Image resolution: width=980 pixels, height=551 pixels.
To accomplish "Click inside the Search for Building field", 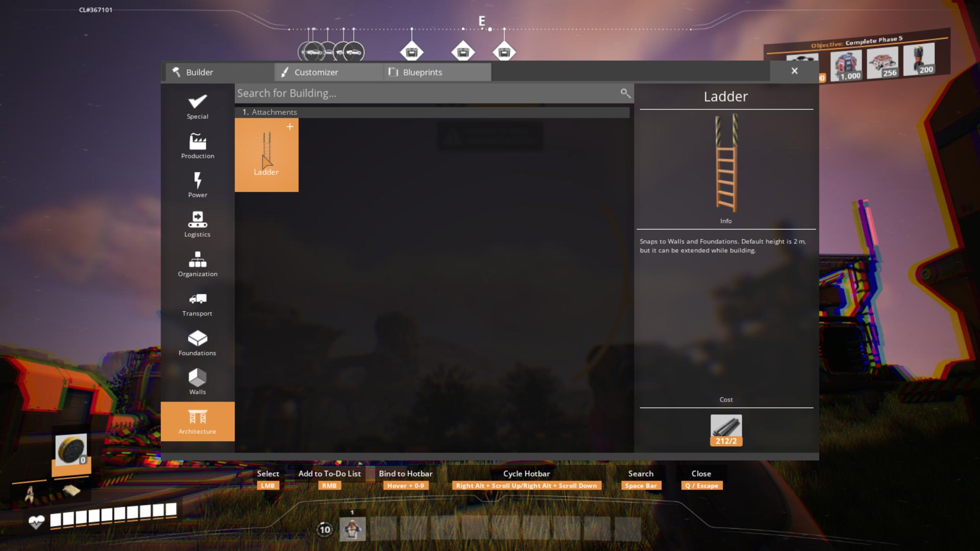I will [408, 93].
